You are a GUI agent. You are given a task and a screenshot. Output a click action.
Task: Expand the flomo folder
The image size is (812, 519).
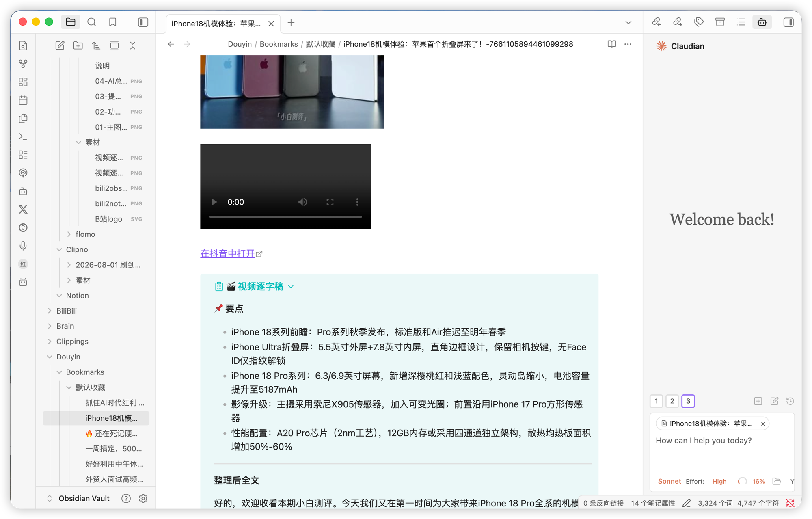[x=69, y=234]
